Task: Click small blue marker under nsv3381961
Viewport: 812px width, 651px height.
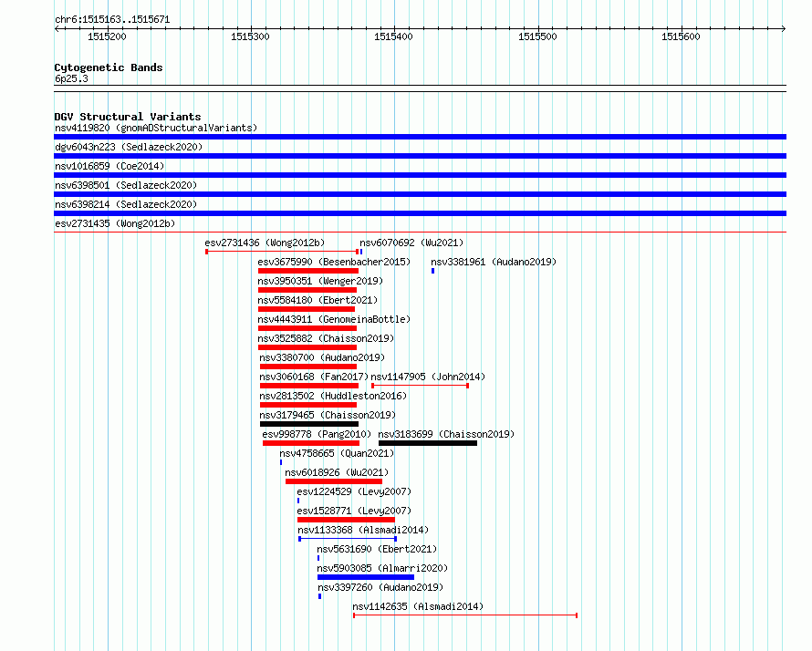Action: click(x=433, y=271)
